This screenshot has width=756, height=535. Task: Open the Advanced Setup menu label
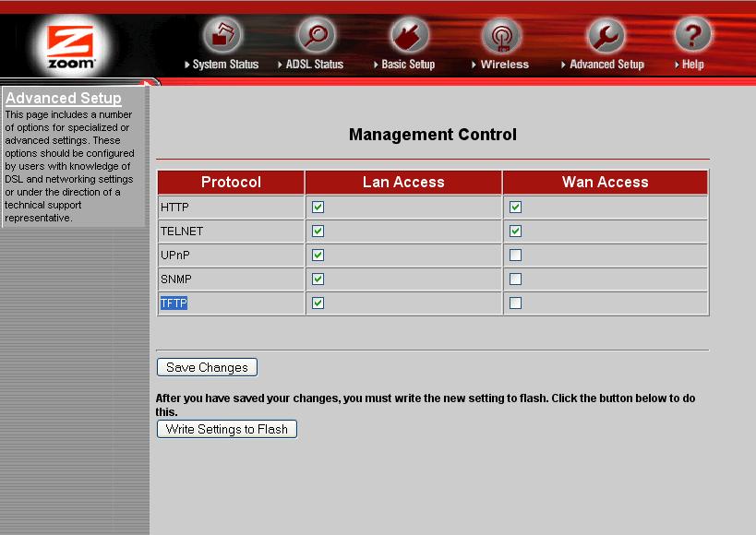(x=606, y=64)
